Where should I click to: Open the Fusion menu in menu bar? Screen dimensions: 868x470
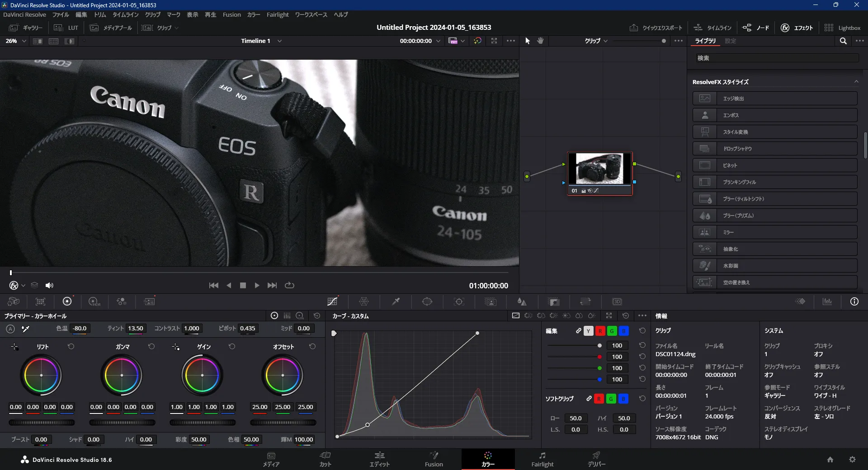(x=231, y=14)
